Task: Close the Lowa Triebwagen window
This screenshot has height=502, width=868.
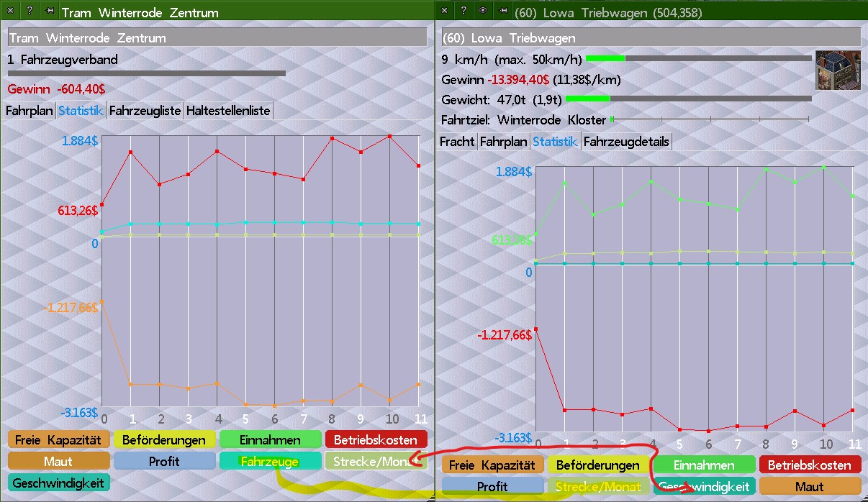Action: (445, 12)
